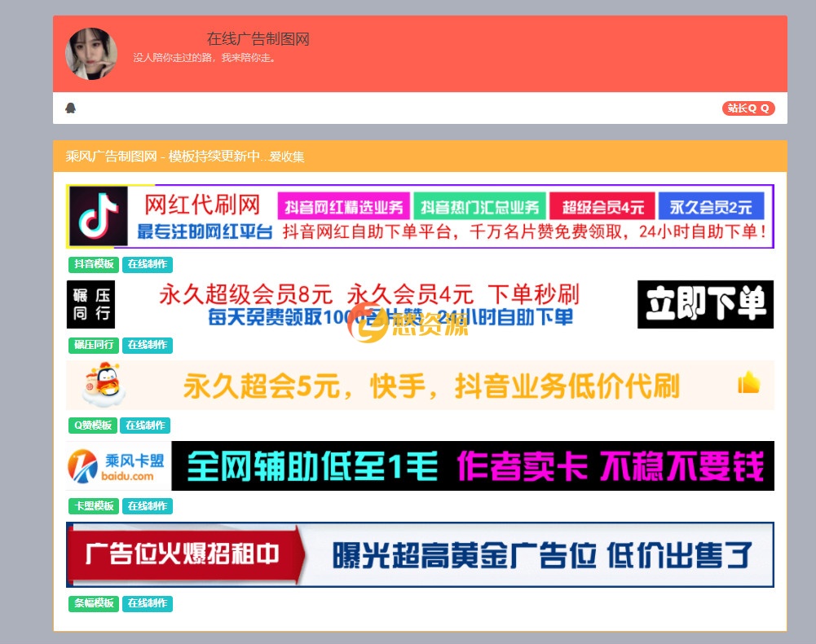Click 在线制作 beside the 条幅模板 tag
This screenshot has height=644, width=816.
(x=148, y=603)
